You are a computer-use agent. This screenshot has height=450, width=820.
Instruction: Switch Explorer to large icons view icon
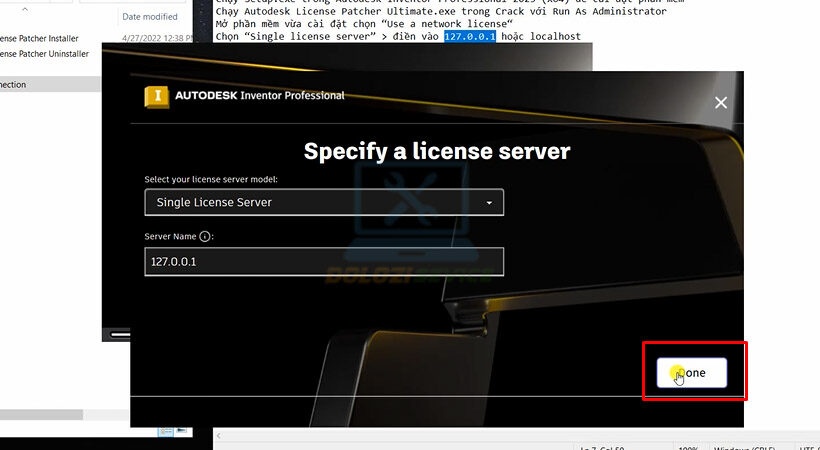point(181,431)
